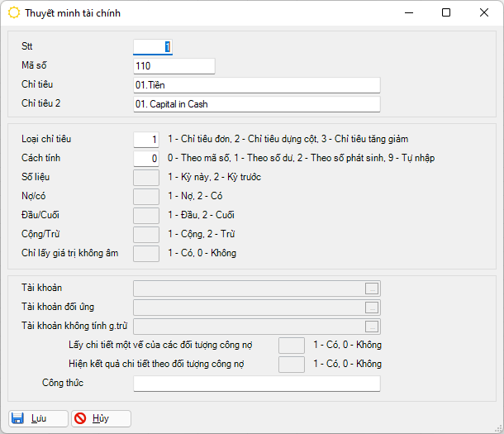Click the Lưu save button
Image resolution: width=504 pixels, height=434 pixels.
click(x=38, y=418)
